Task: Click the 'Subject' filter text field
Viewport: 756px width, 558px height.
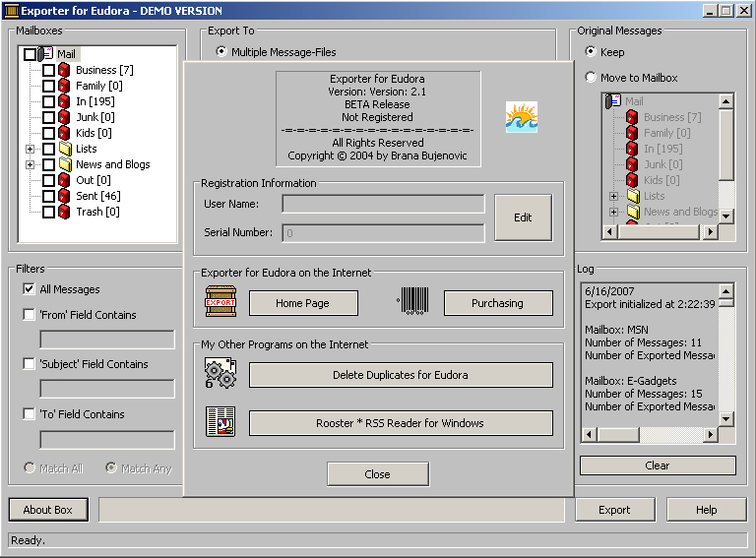Action: tap(107, 389)
